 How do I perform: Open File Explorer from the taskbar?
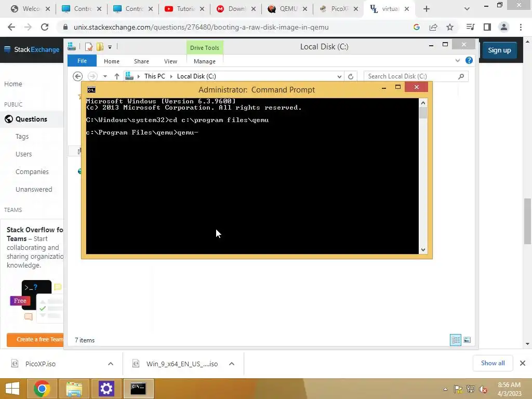pyautogui.click(x=74, y=389)
